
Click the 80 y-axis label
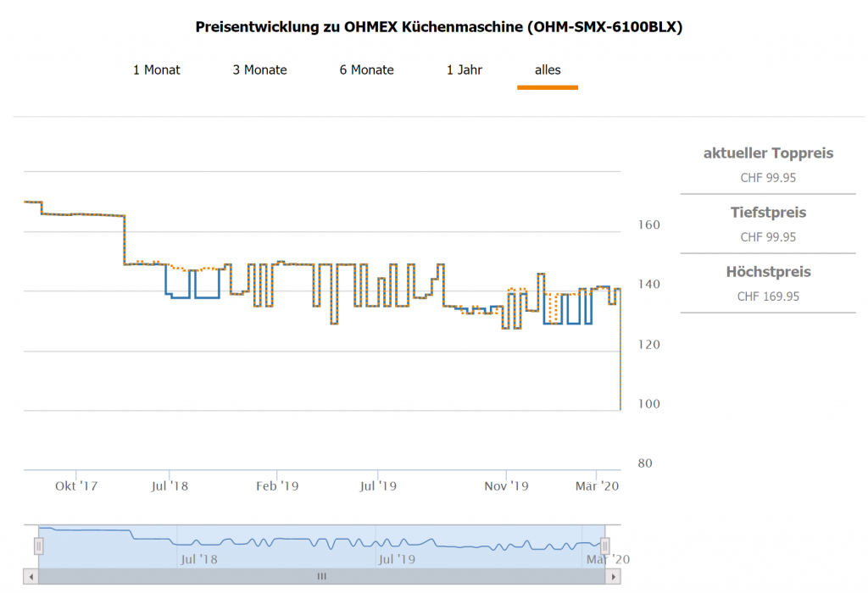645,463
